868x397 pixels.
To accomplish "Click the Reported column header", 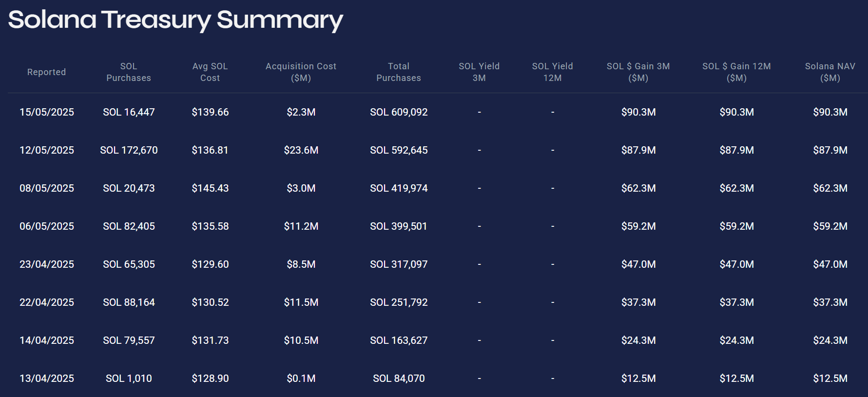I will (46, 72).
